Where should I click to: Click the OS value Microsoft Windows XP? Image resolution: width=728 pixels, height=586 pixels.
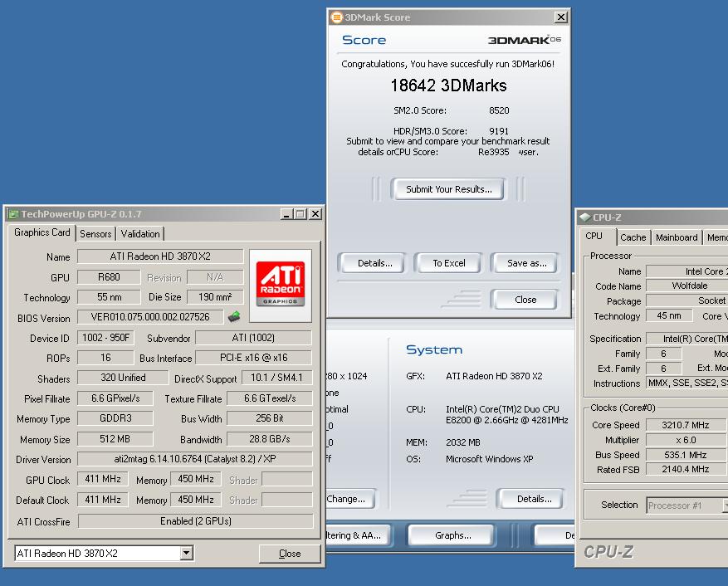[490, 459]
